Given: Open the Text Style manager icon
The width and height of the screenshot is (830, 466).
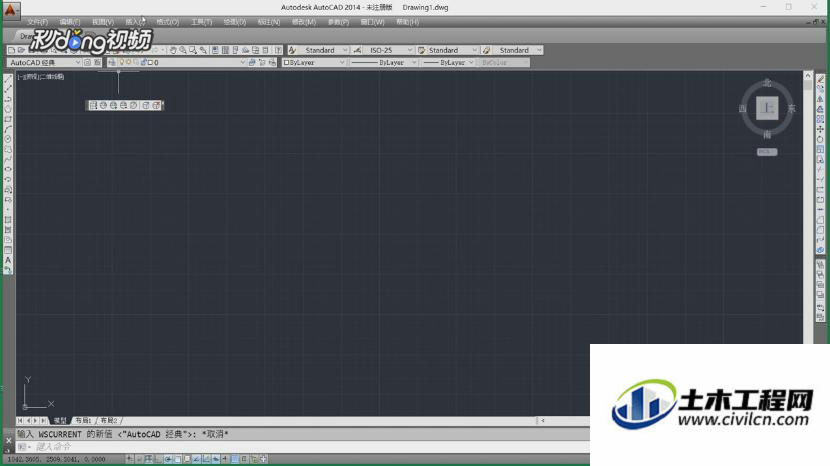Looking at the screenshot, I should click(292, 50).
